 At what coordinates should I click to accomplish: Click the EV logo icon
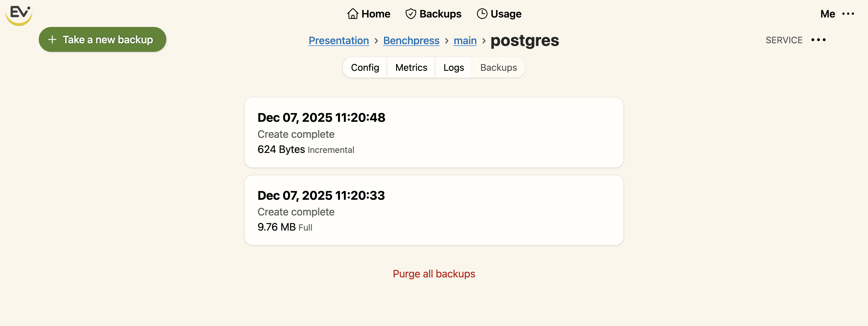pyautogui.click(x=19, y=15)
